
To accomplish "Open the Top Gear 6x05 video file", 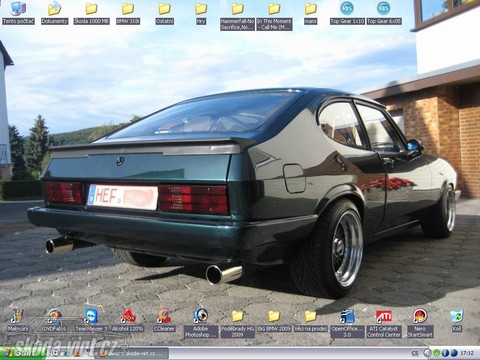I will point(384,13).
